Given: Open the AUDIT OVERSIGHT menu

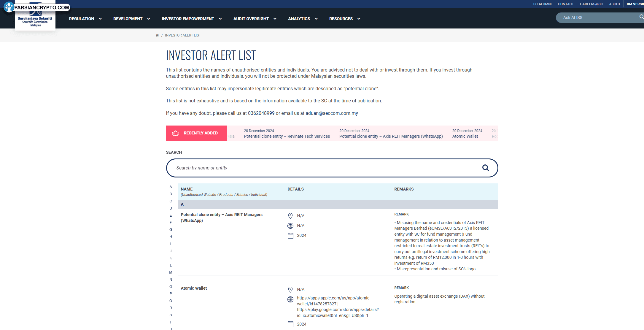Looking at the screenshot, I should click(x=251, y=19).
